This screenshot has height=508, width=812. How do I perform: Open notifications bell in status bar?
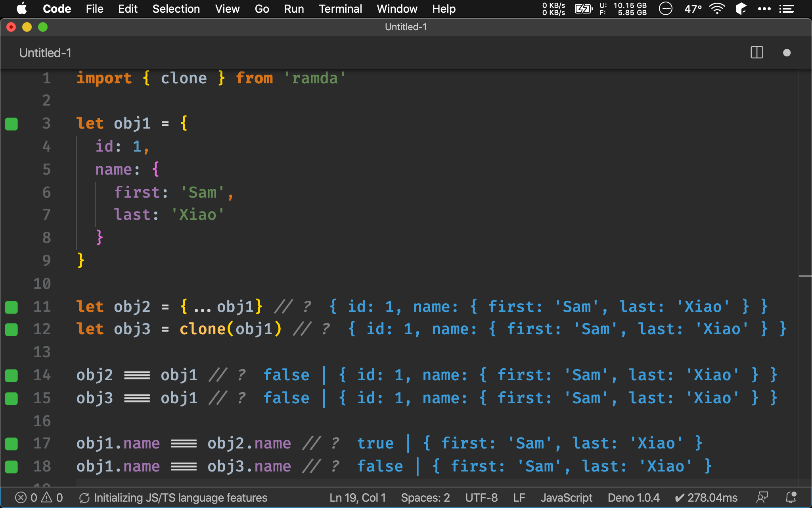[x=791, y=498]
